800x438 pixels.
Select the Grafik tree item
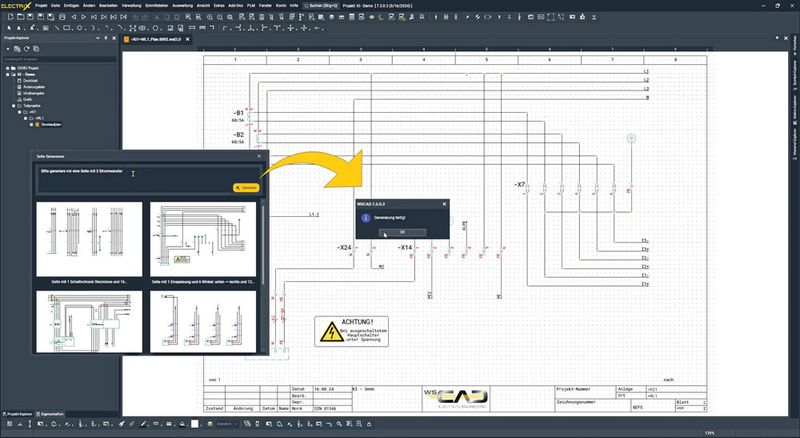[x=28, y=100]
